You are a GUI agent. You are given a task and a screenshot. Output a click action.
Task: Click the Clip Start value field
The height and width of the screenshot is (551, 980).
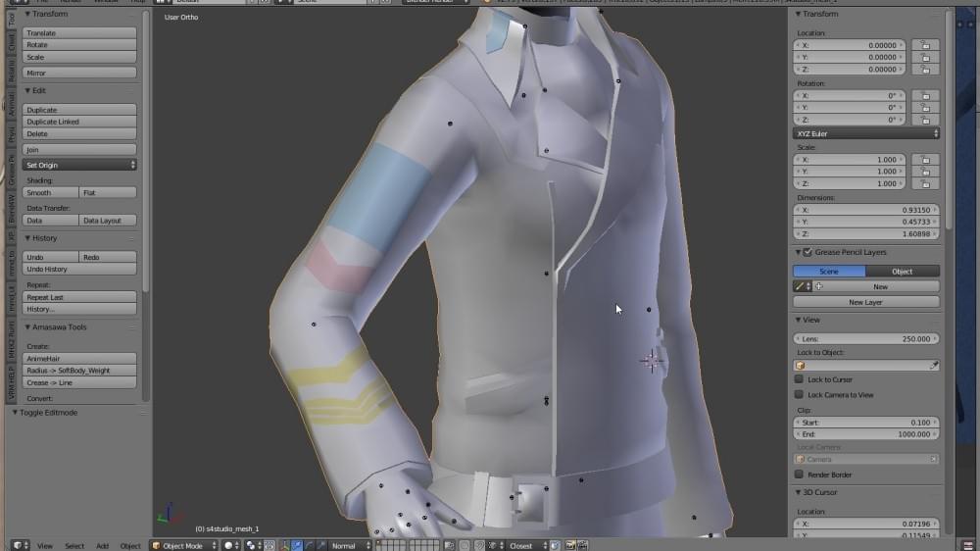pos(865,423)
